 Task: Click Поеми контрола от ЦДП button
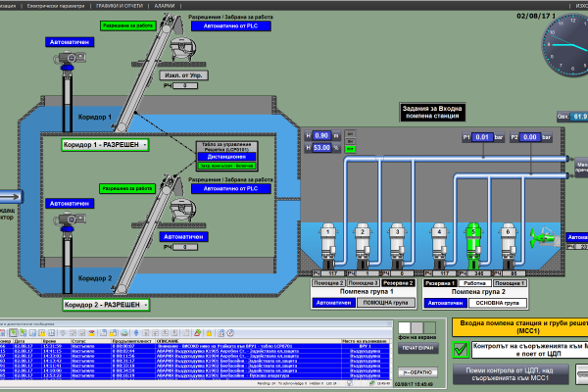[511, 374]
